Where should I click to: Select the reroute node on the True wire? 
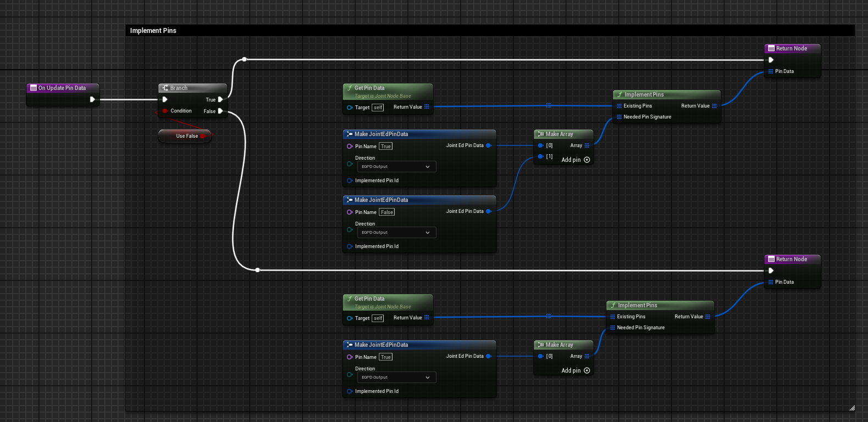[244, 59]
